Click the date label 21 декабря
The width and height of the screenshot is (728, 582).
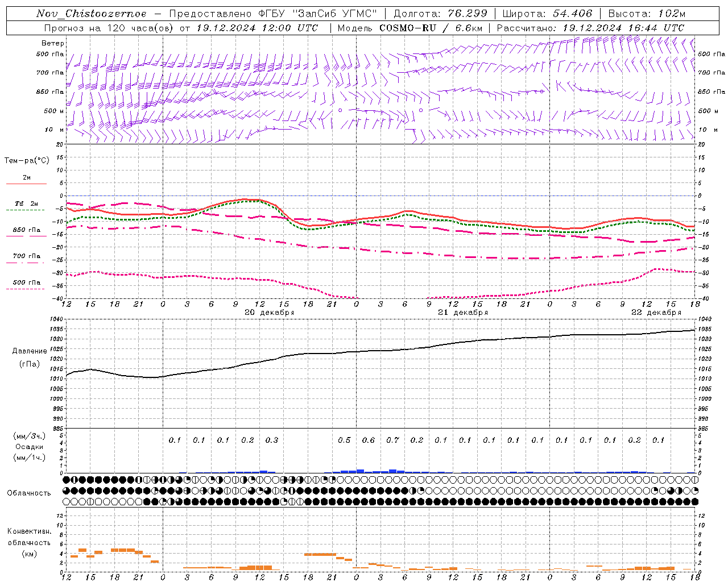tap(462, 313)
